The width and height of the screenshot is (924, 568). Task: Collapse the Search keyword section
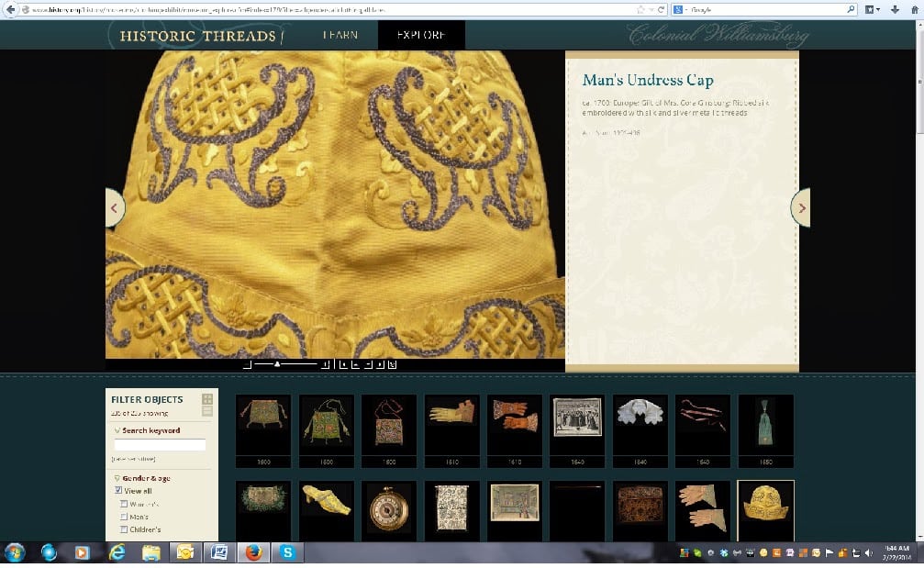click(x=117, y=430)
